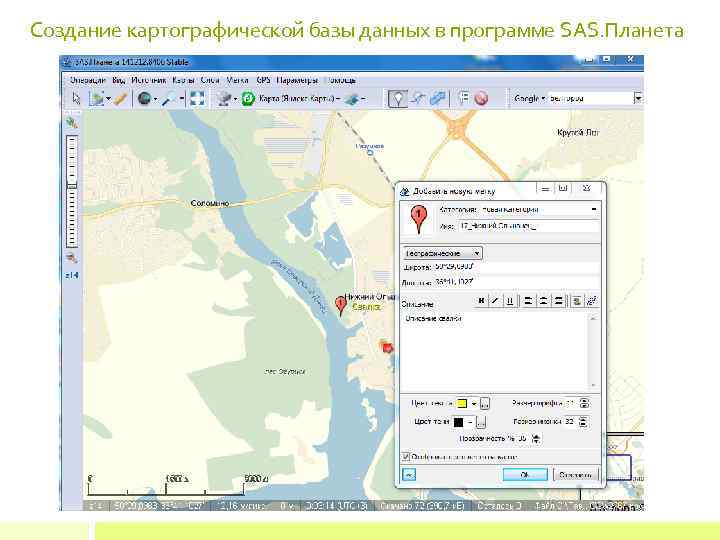Click the placemark name input field
This screenshot has width=720, height=540.
pyautogui.click(x=529, y=226)
